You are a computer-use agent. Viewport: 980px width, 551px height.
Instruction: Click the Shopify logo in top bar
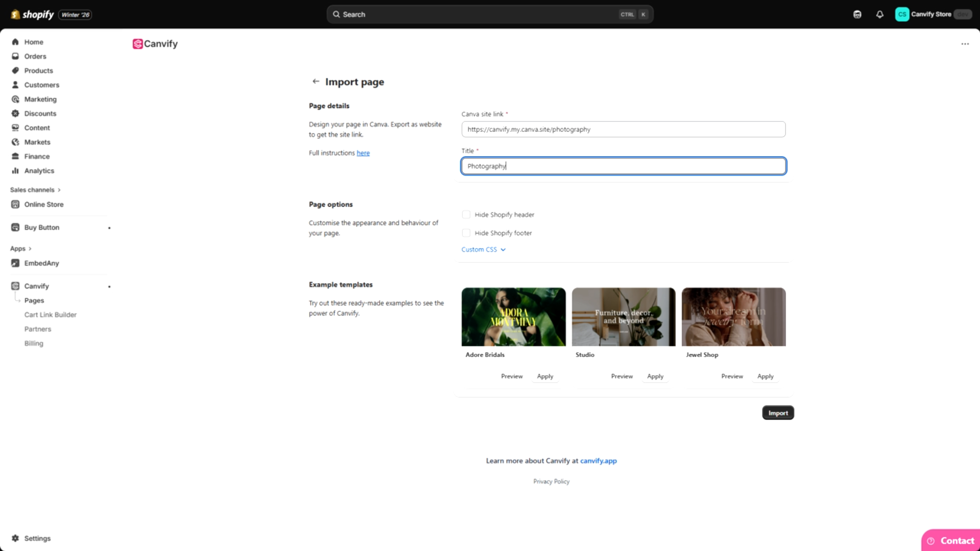coord(32,14)
